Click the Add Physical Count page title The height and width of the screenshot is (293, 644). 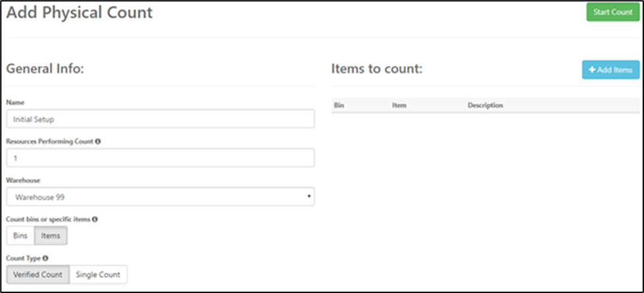click(80, 13)
